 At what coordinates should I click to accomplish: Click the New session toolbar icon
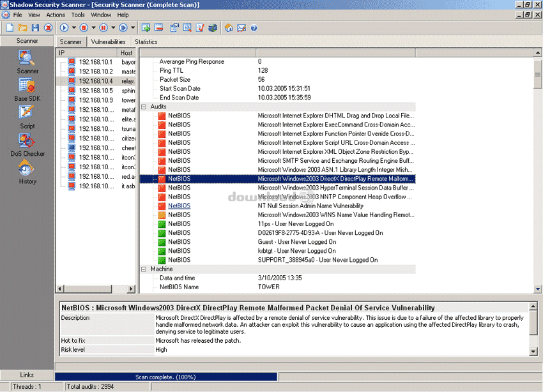[x=10, y=27]
